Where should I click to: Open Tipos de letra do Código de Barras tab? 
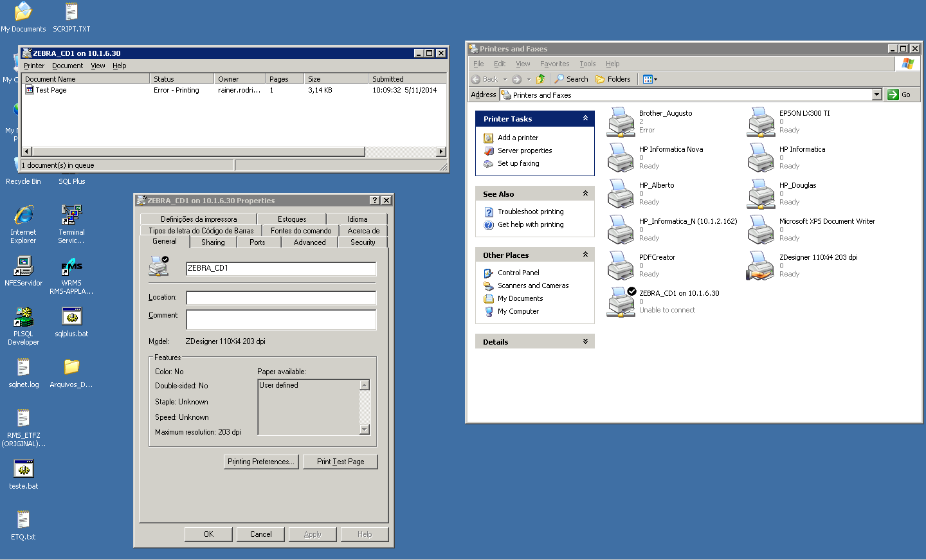[x=201, y=231]
